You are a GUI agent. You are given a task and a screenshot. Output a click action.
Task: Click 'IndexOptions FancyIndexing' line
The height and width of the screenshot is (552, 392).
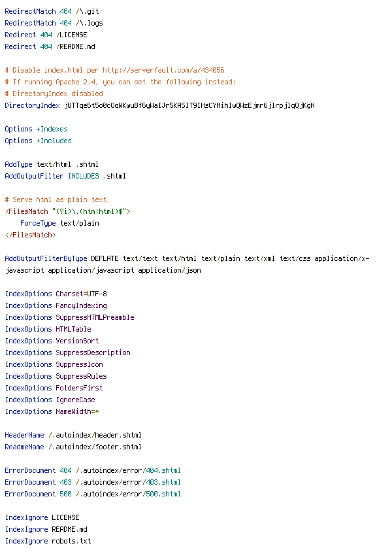(x=56, y=305)
